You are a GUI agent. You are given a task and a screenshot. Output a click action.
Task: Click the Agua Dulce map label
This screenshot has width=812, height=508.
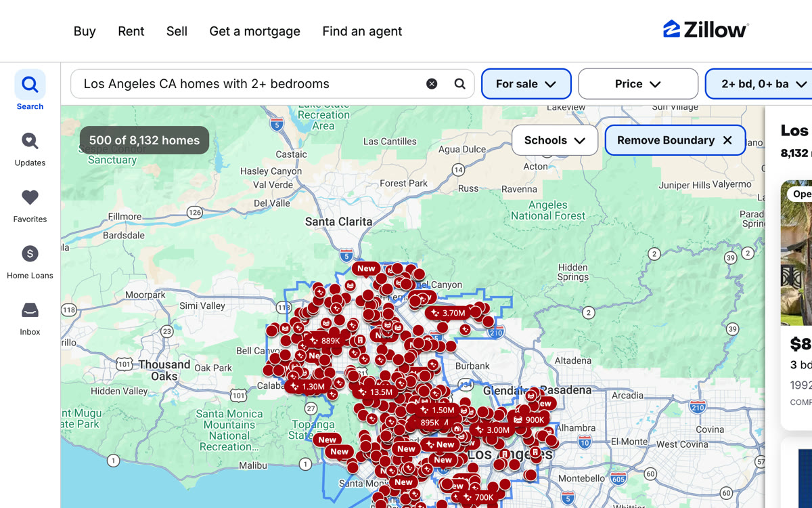click(462, 149)
